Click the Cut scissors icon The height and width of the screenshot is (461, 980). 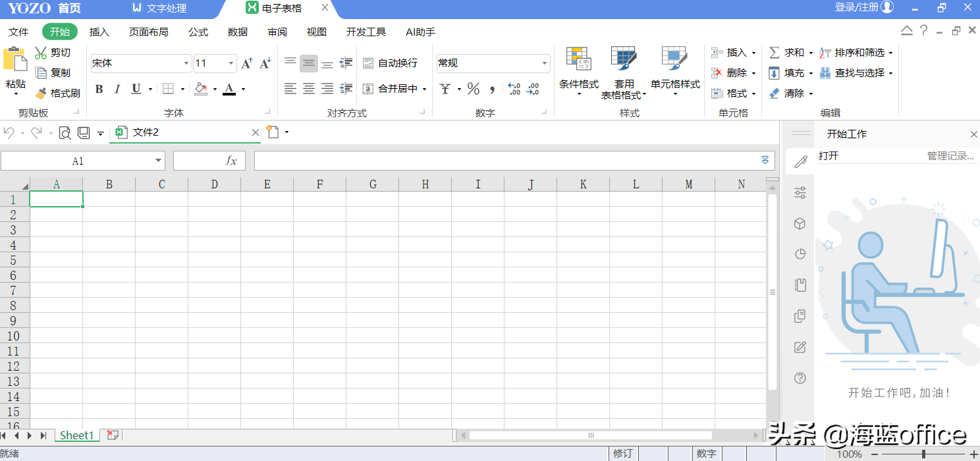coord(41,52)
